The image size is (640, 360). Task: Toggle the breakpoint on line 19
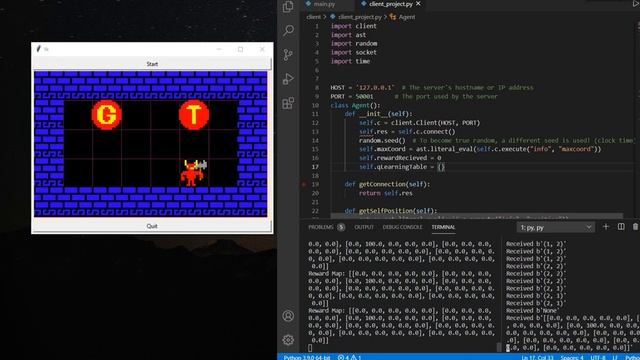click(x=304, y=184)
